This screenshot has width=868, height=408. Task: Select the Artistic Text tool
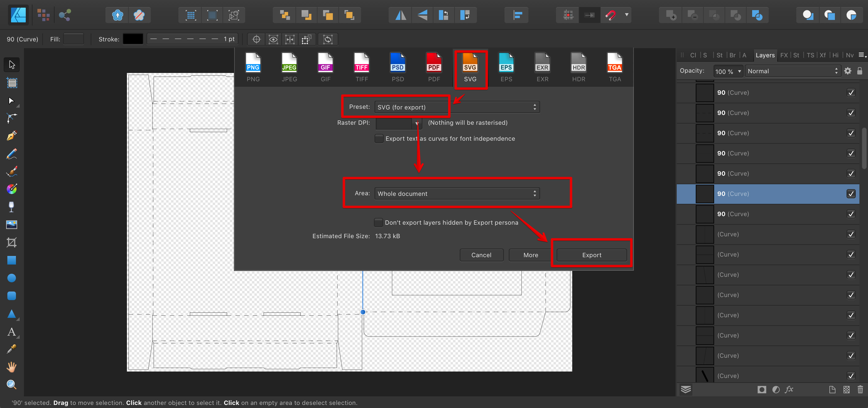(x=11, y=332)
